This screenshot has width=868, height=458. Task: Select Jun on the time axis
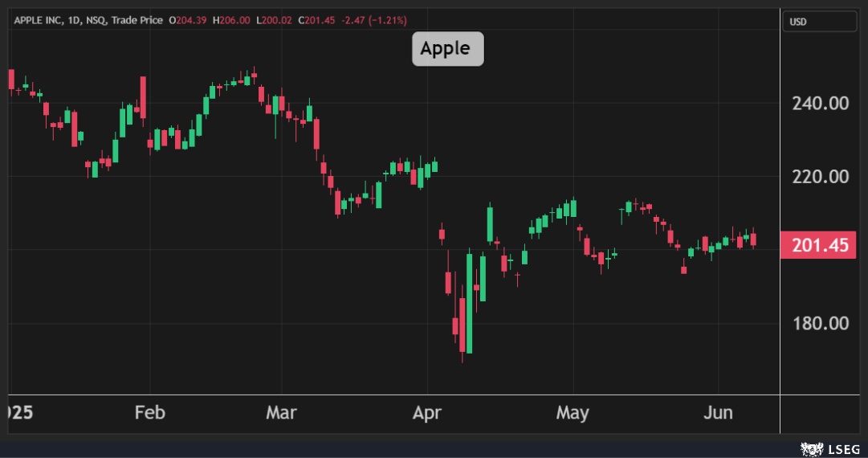click(718, 413)
